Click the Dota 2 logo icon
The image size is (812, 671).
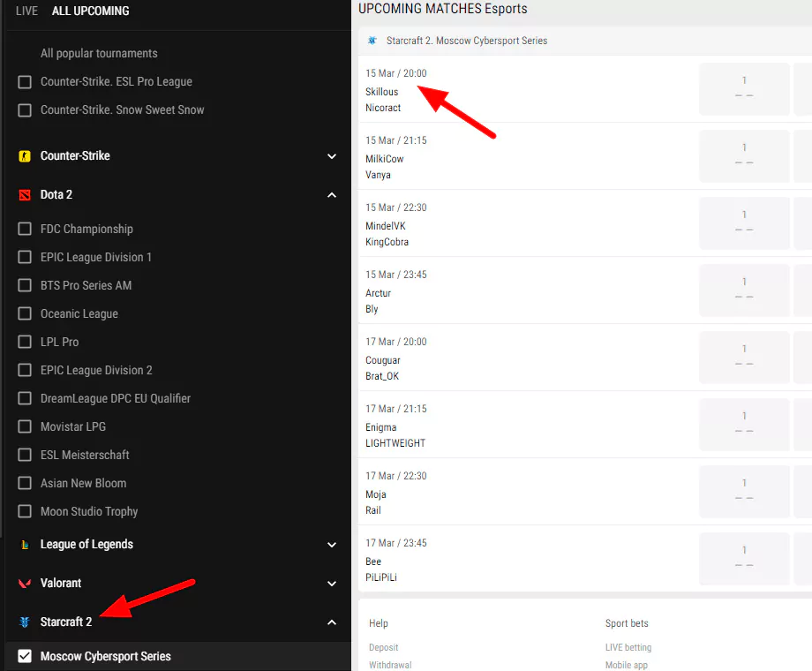click(25, 195)
